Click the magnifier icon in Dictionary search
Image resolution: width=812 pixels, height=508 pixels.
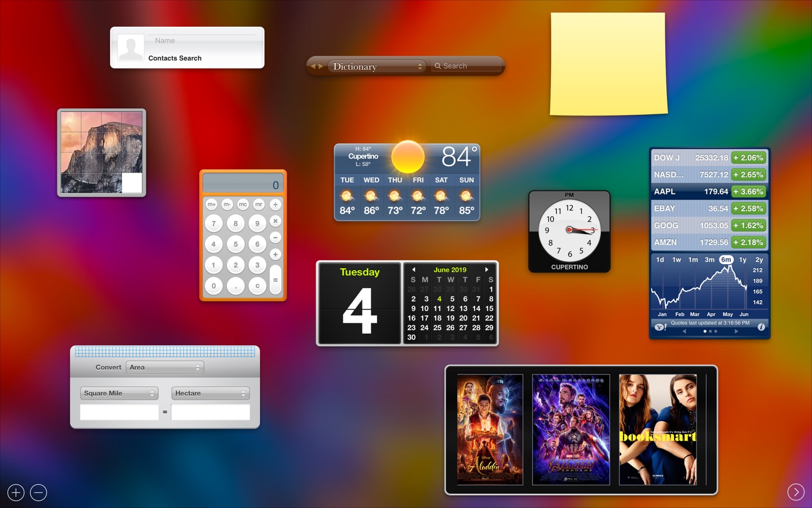coord(438,66)
